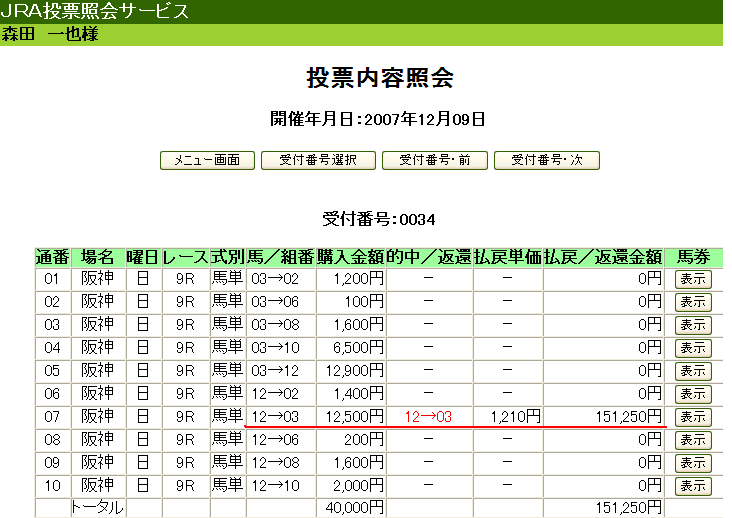The image size is (732, 518).
Task: Show ticket for row 05
Action: click(x=693, y=371)
